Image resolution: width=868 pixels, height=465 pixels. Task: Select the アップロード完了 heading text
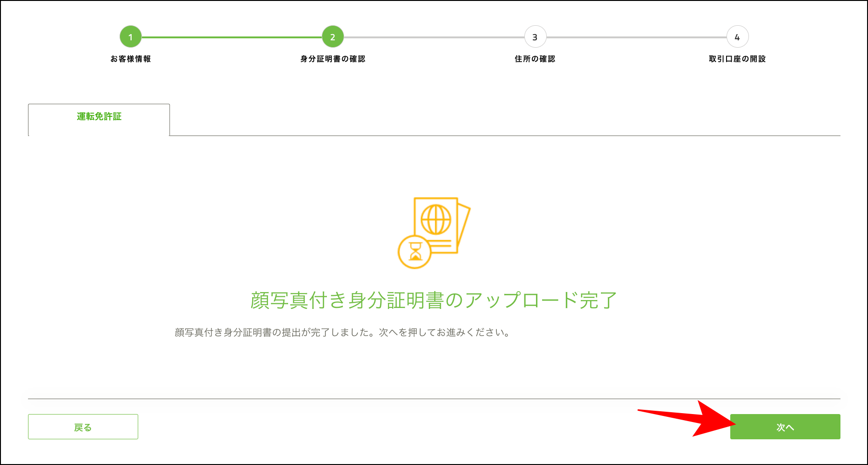point(433,301)
